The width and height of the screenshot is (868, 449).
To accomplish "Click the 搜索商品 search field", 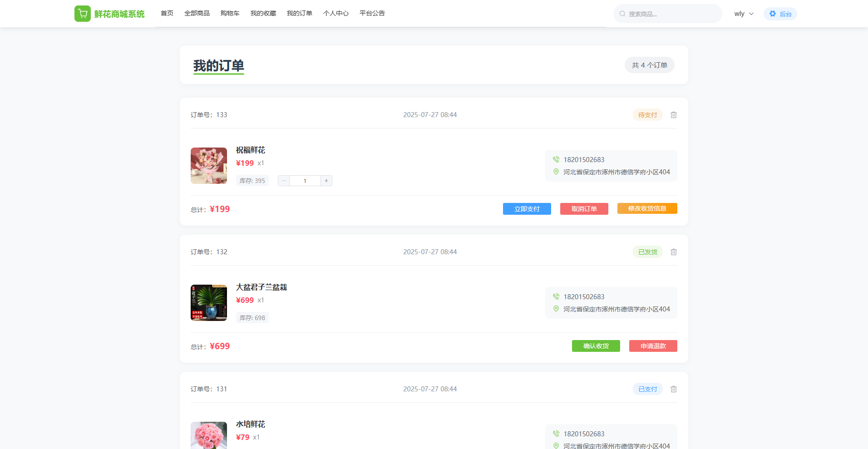I will point(672,14).
